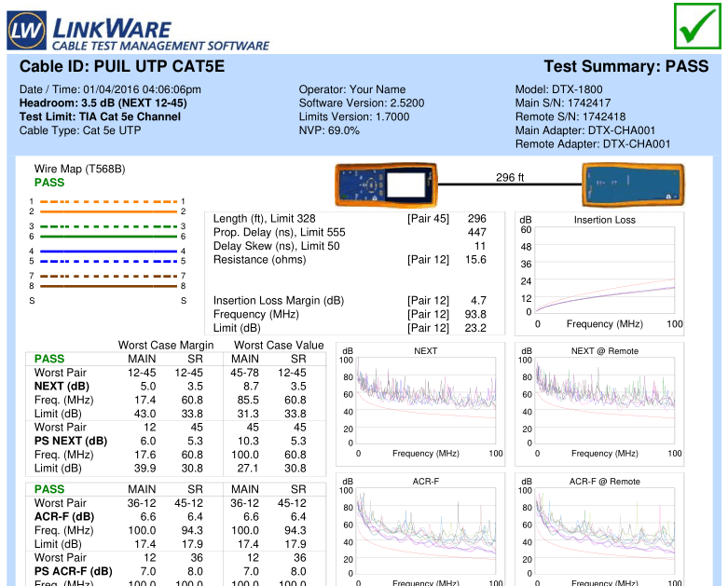Screen dimensions: 728x586
Task: Click the solid brown wire 8 line
Action: tap(108, 286)
